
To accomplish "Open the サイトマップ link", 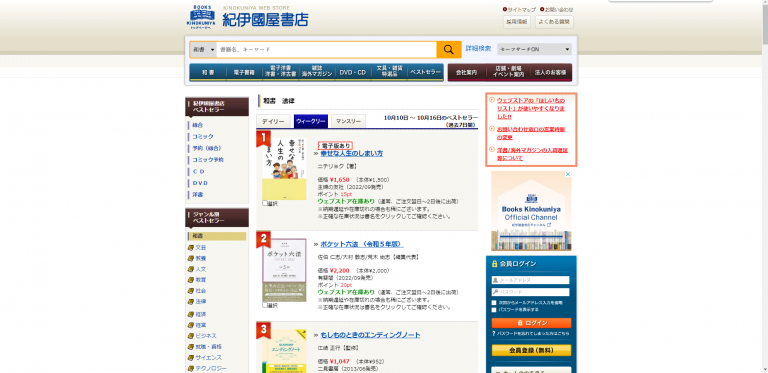I will [522, 9].
